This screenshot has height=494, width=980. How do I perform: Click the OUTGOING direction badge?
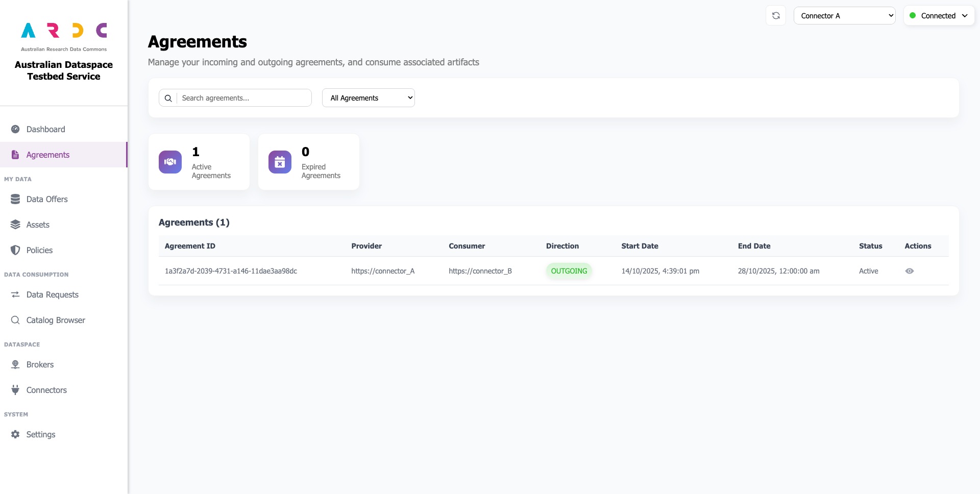[569, 271]
